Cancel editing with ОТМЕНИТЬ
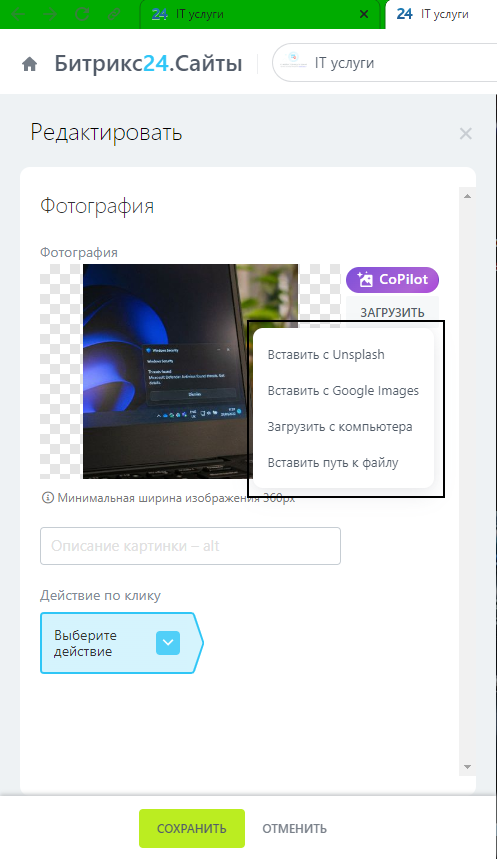Screen dimensions: 497x859 294,829
